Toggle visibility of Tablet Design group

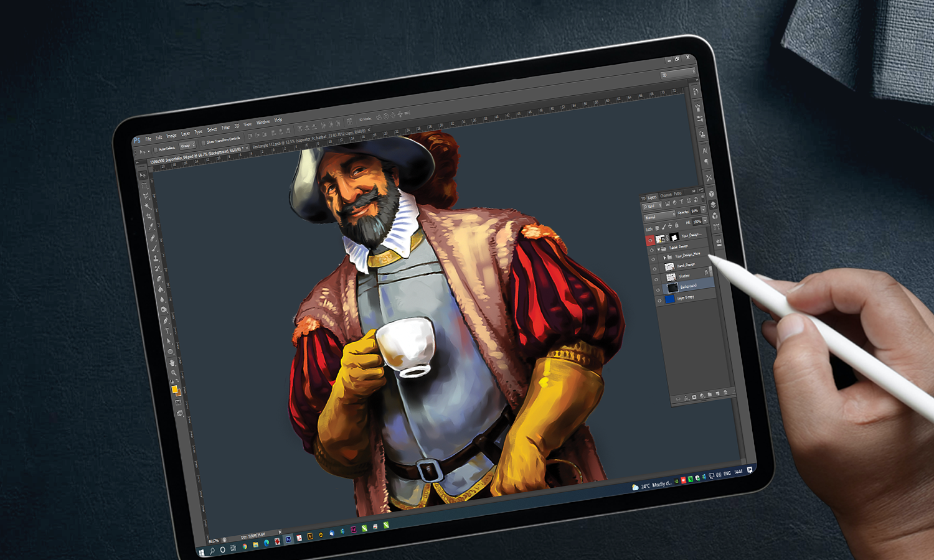point(652,250)
